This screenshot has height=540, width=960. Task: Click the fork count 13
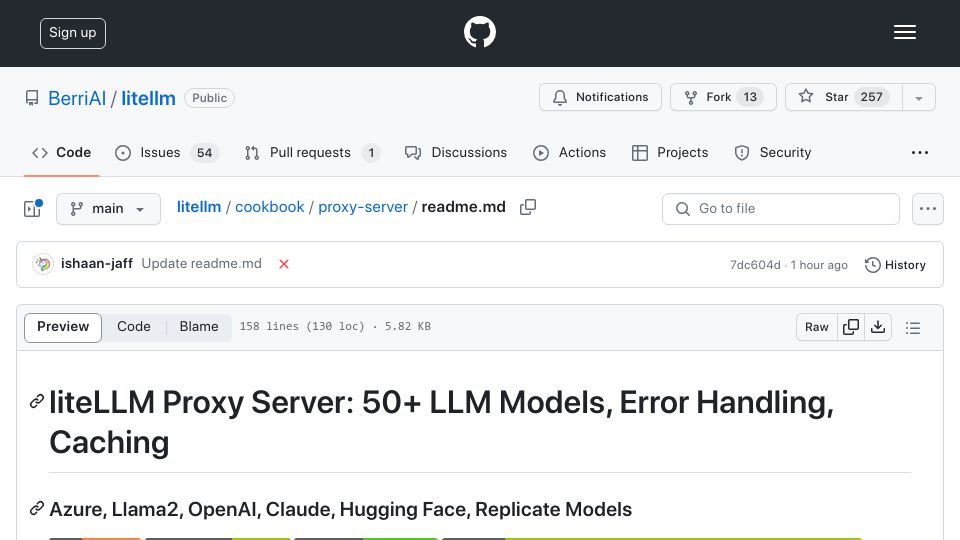click(x=750, y=97)
